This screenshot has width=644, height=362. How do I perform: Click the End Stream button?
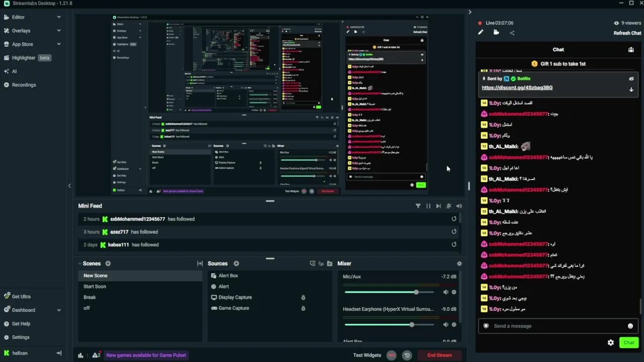(x=440, y=355)
